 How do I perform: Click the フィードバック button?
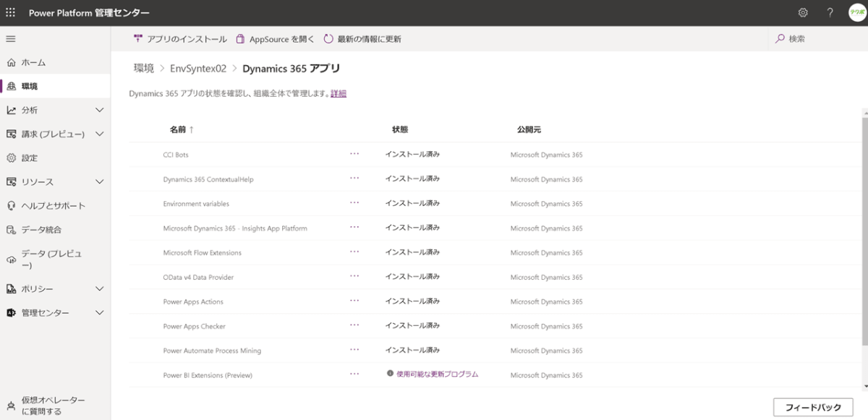(813, 407)
